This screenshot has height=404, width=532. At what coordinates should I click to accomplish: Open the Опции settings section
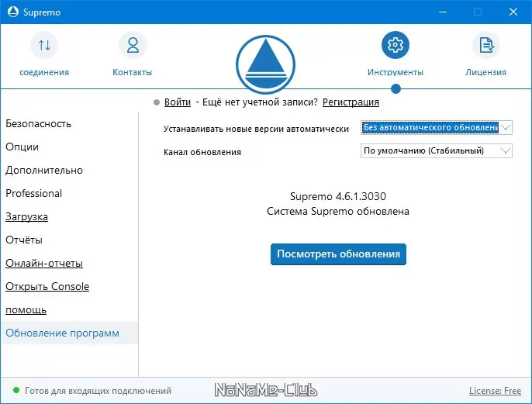coord(22,147)
